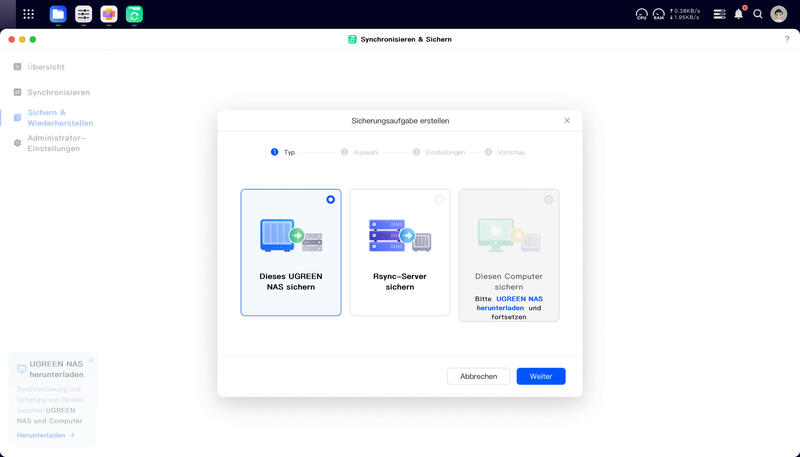Open the search magnifier icon
This screenshot has height=457, width=800.
758,14
